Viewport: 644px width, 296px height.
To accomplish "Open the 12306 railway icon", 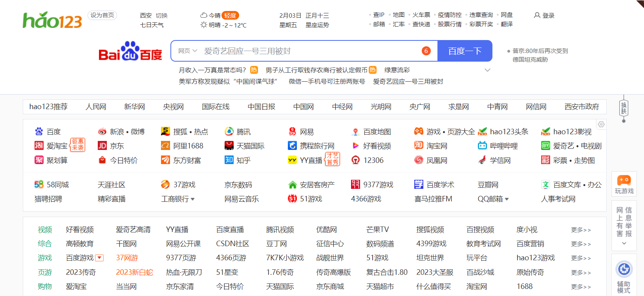I will [355, 160].
